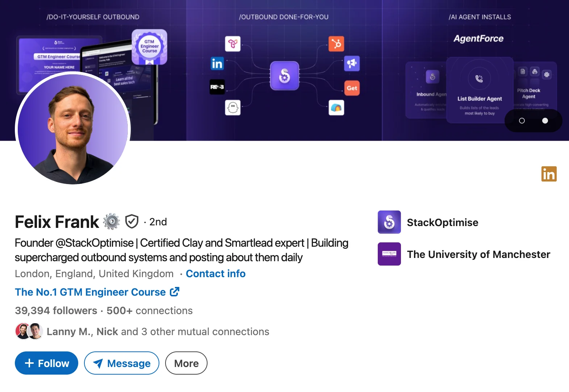This screenshot has width=569, height=392.
Task: Open the Contact info link
Action: pyautogui.click(x=216, y=274)
